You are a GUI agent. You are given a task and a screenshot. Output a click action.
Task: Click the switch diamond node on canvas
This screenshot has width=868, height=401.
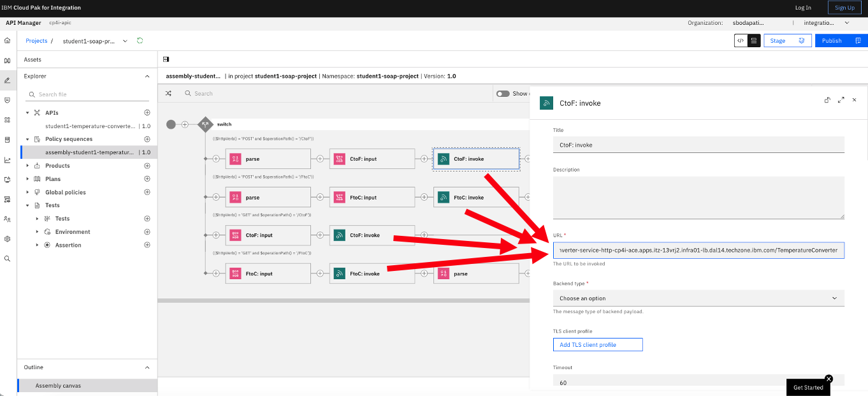[205, 124]
